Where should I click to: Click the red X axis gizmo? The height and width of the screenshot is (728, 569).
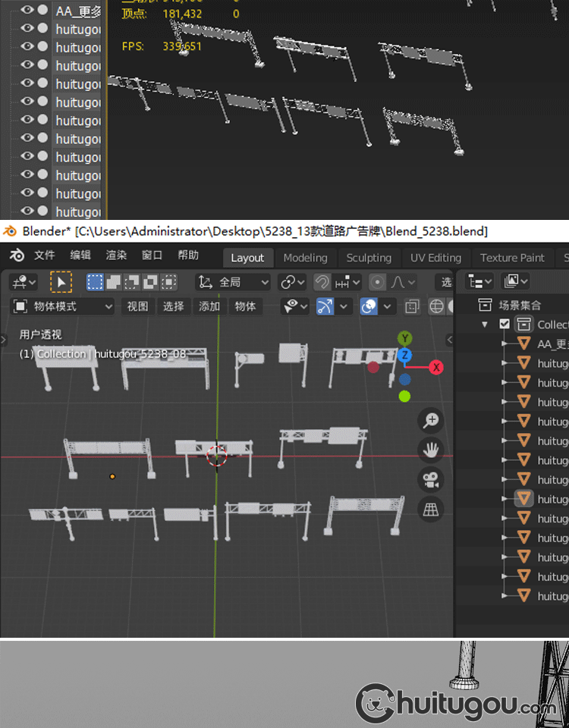coord(436,368)
